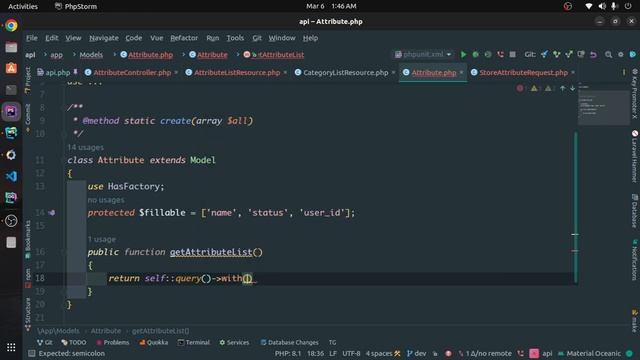
Task: Open the Git tool window at bottom
Action: point(44,342)
